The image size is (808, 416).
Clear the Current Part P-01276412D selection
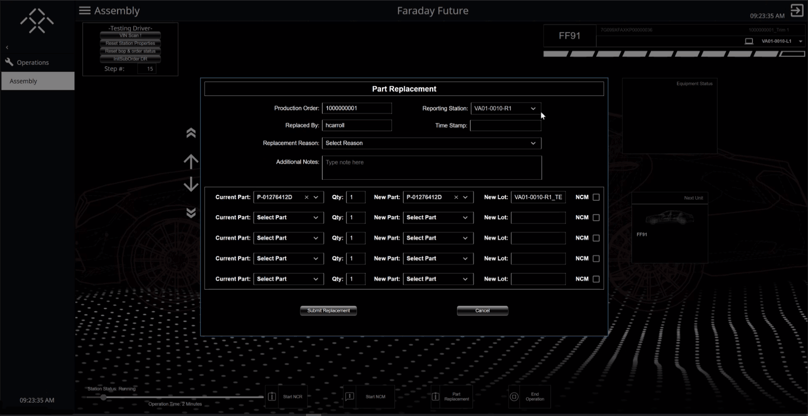pyautogui.click(x=306, y=197)
